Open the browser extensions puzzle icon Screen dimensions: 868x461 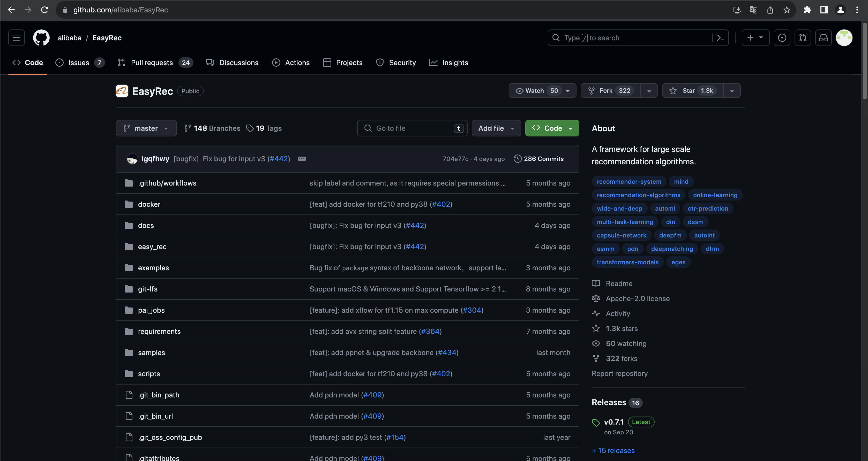(x=807, y=10)
